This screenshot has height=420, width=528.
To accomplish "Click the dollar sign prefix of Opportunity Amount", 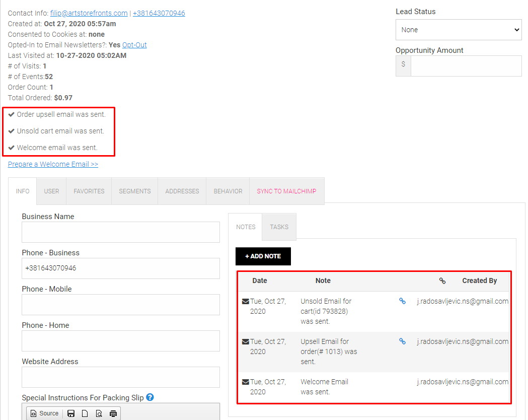I will pos(403,66).
